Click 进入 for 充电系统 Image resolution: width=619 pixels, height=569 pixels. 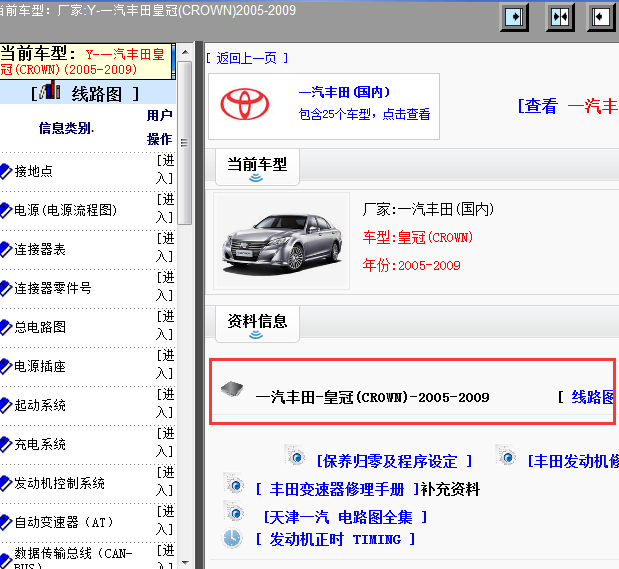click(165, 443)
